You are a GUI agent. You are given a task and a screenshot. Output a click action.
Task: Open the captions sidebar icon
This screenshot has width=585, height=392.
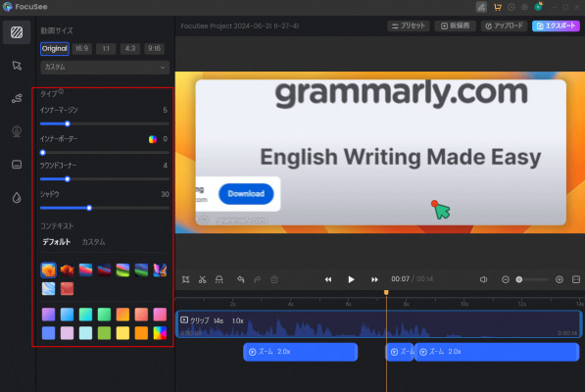pos(17,165)
